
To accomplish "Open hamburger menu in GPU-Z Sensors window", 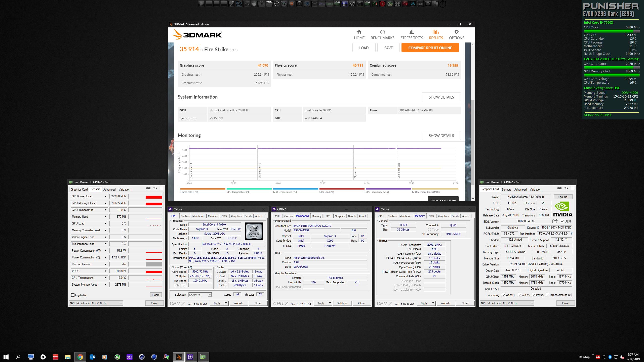I will (162, 188).
